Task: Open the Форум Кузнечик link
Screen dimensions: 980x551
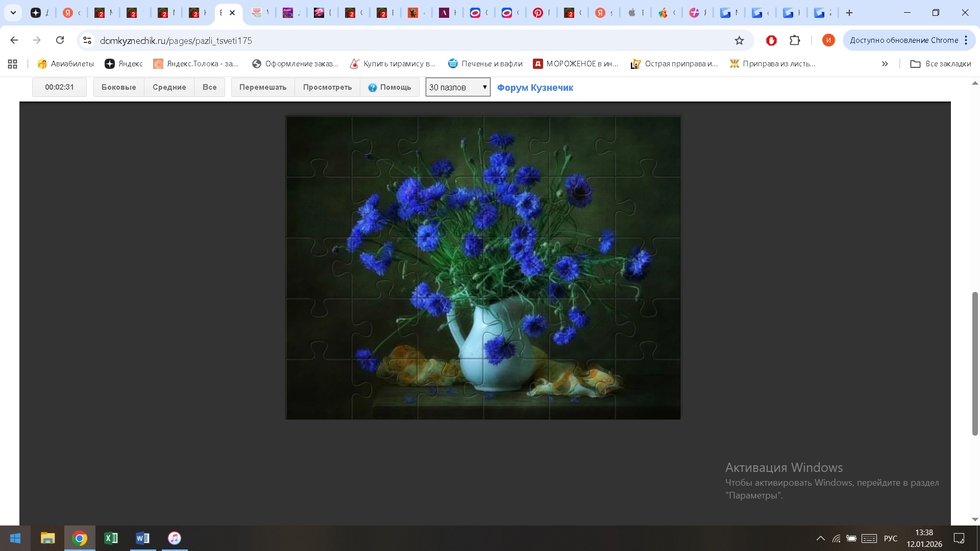Action: point(535,88)
